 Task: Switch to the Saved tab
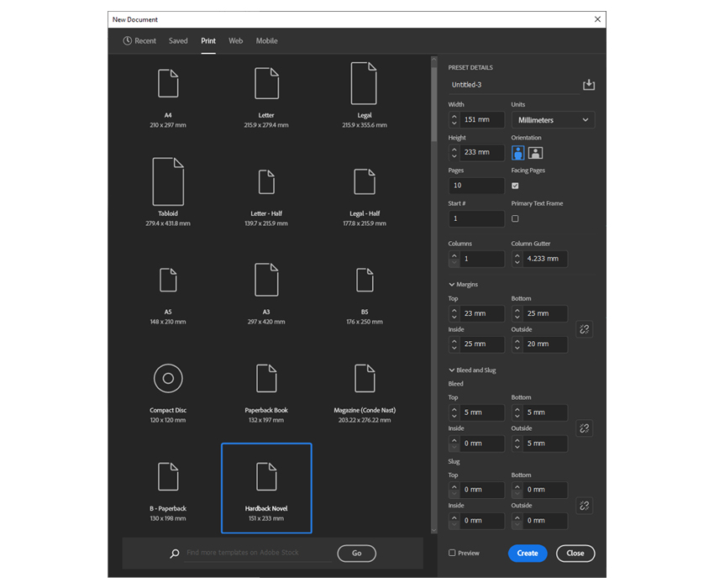(178, 40)
